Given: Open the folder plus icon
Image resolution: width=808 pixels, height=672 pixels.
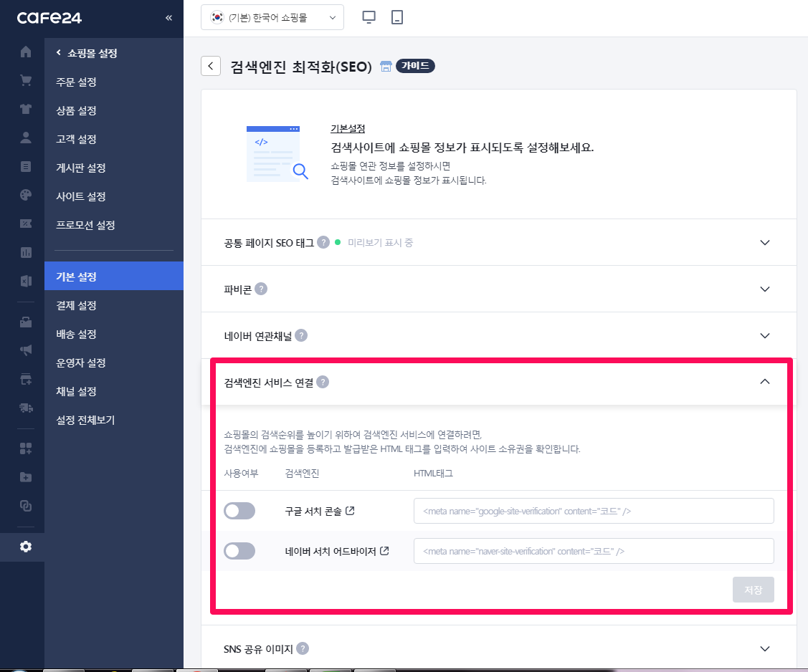Looking at the screenshot, I should [26, 477].
